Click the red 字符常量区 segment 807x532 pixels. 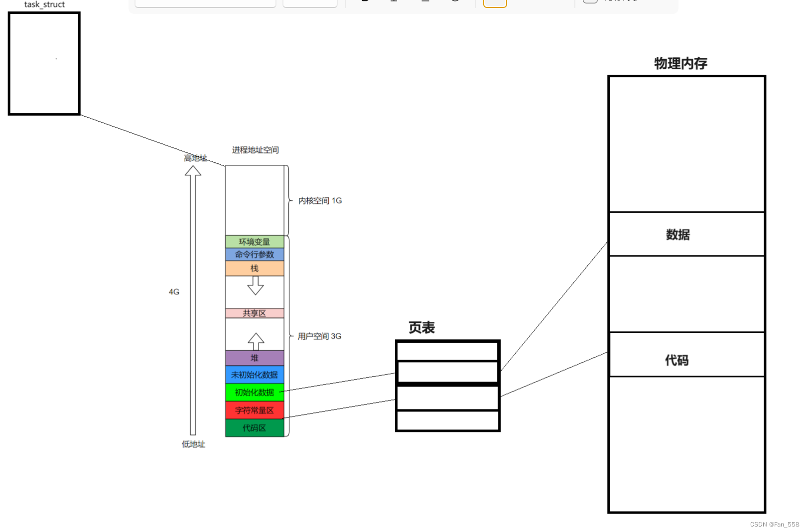click(x=255, y=410)
